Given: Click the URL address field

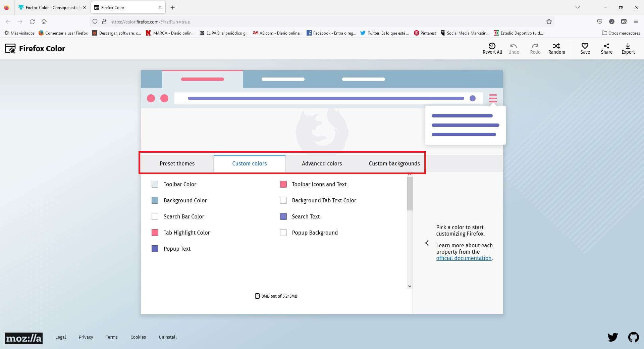Looking at the screenshot, I should pyautogui.click(x=322, y=22).
